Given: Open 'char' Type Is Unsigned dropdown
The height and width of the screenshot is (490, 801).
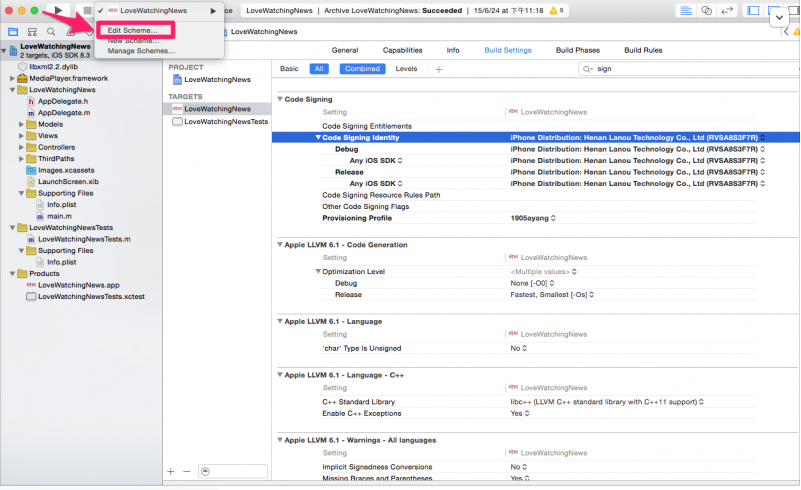Looking at the screenshot, I should 519,348.
